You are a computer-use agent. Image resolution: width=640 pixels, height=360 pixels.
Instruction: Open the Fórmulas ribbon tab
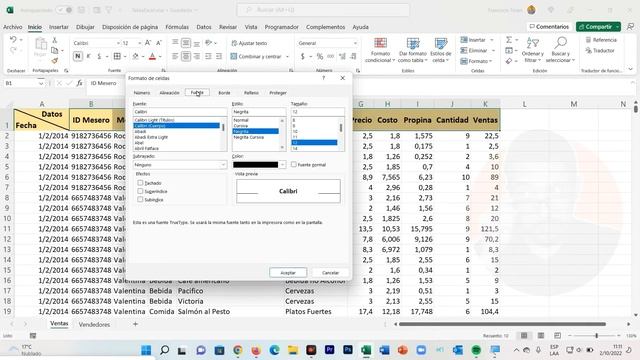(177, 27)
